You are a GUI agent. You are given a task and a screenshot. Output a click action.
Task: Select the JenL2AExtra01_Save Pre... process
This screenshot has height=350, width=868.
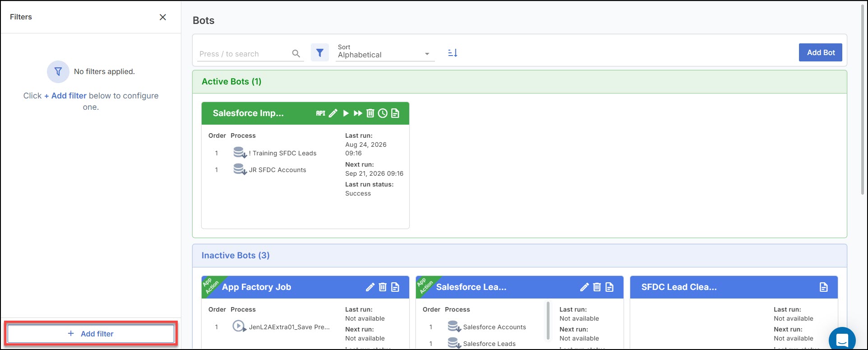point(289,327)
